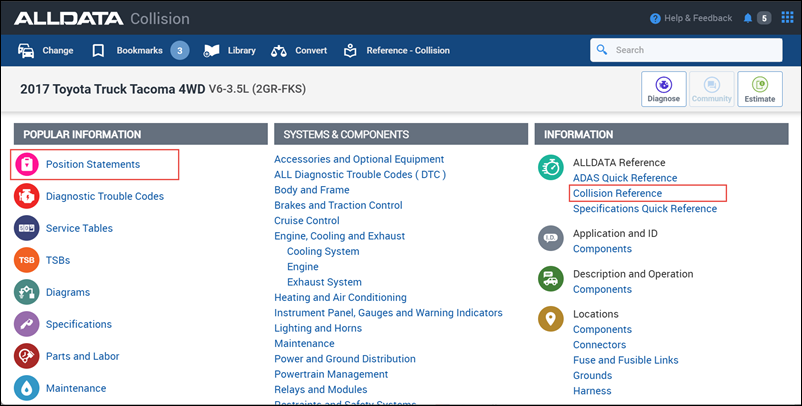The image size is (802, 406).
Task: Open Fuse and Fusible Links
Action: pyautogui.click(x=626, y=360)
